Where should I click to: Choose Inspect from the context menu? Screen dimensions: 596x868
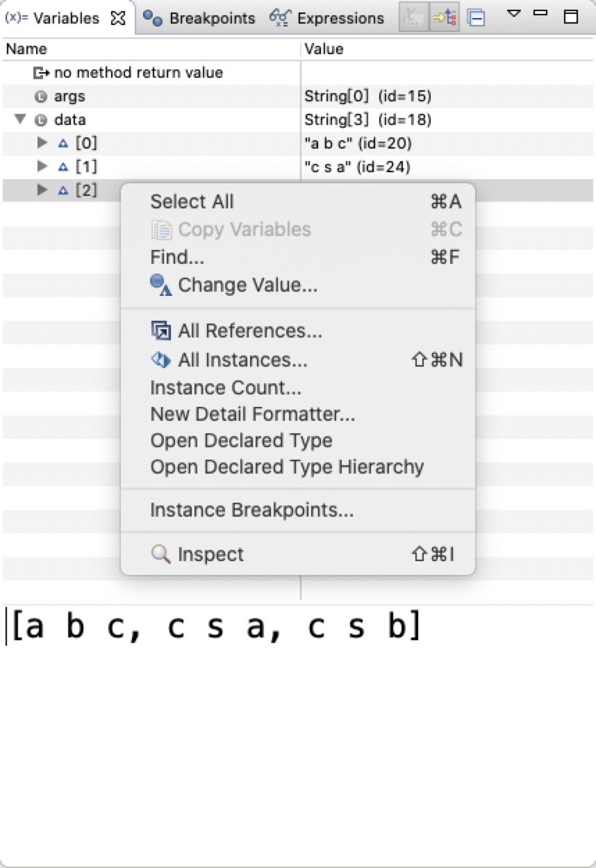point(210,554)
